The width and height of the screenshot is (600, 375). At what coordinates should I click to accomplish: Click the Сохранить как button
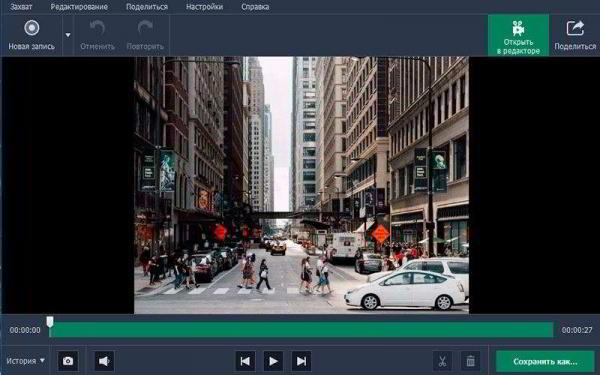545,361
